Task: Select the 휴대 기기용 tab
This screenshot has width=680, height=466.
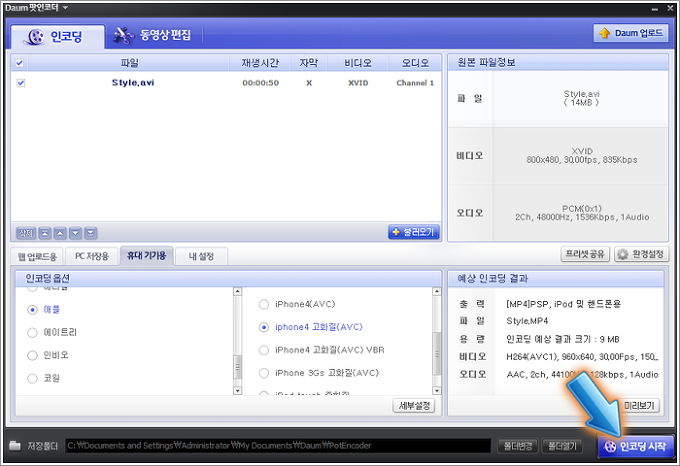Action: 147,256
